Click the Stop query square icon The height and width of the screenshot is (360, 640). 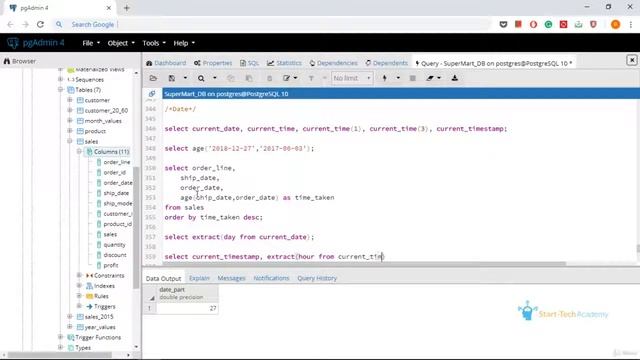tap(413, 78)
